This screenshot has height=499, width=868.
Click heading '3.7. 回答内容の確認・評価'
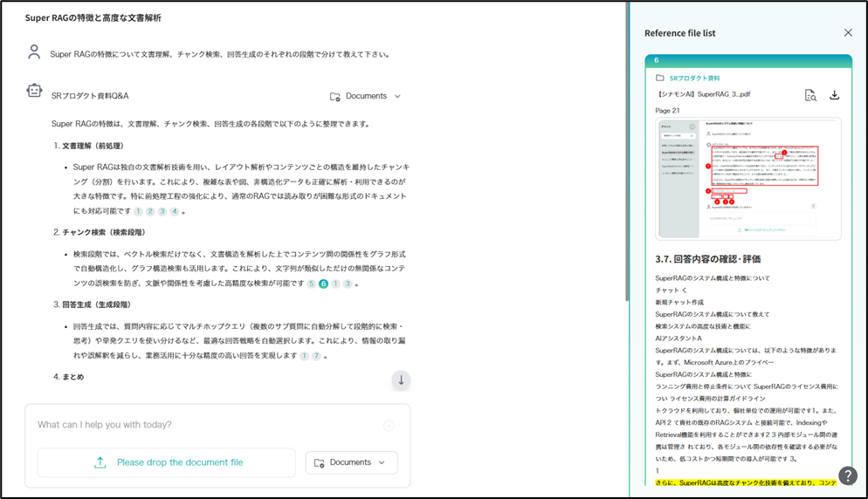(707, 259)
